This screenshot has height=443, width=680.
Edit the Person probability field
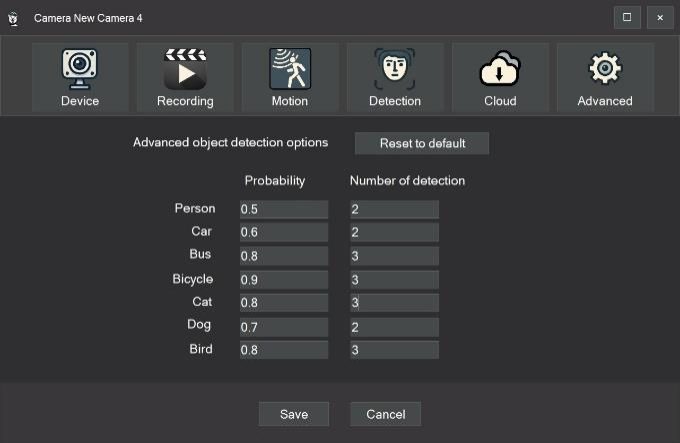284,209
